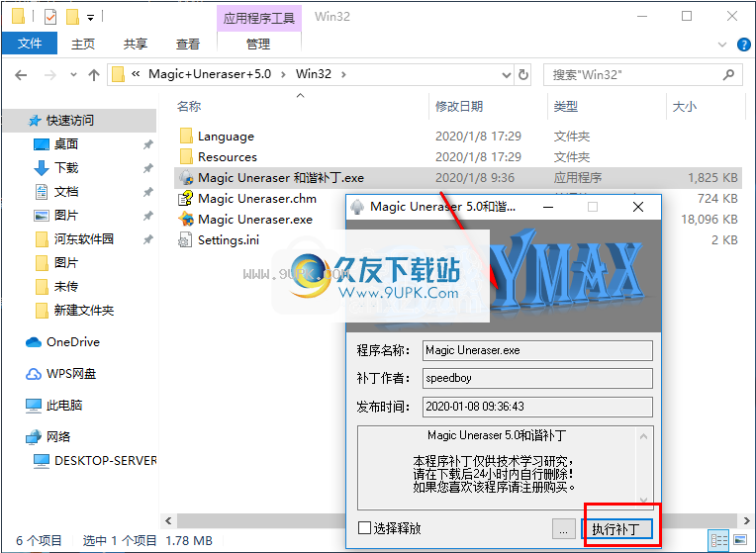Select DESKTOP-SERVER network computer

pyautogui.click(x=105, y=460)
